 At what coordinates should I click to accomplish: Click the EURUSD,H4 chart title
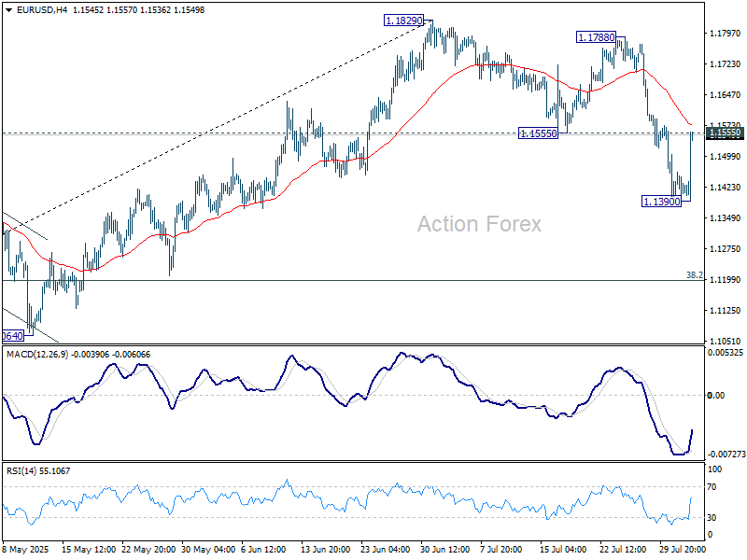[31, 8]
